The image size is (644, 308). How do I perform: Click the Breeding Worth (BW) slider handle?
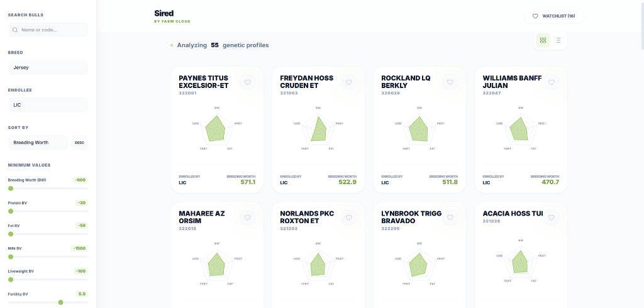(x=10, y=188)
